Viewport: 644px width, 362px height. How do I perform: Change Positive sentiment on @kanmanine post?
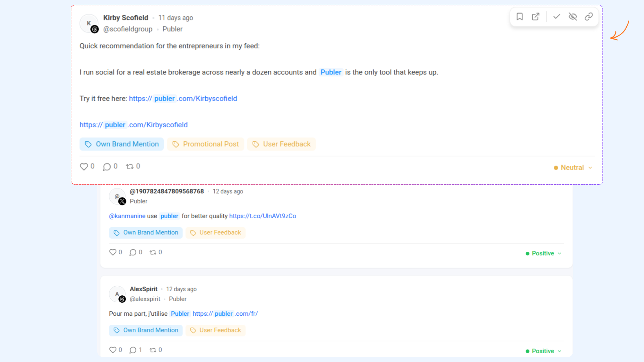(x=543, y=253)
